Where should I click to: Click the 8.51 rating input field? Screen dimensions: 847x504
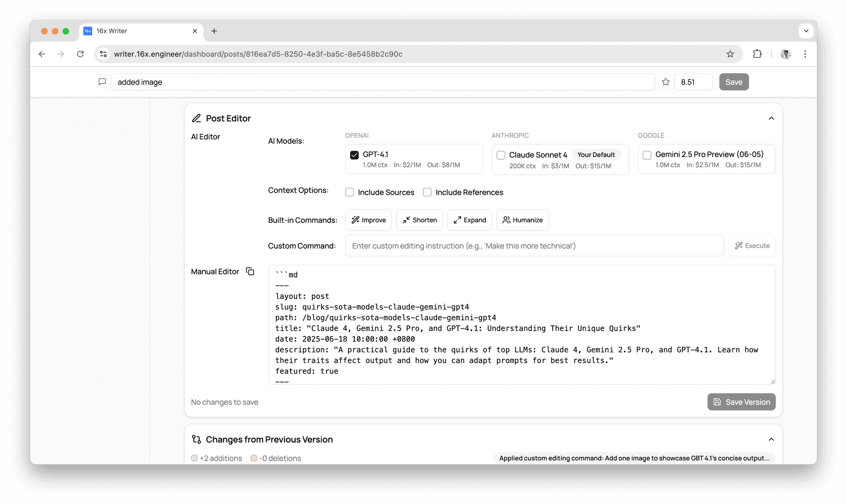[x=693, y=82]
